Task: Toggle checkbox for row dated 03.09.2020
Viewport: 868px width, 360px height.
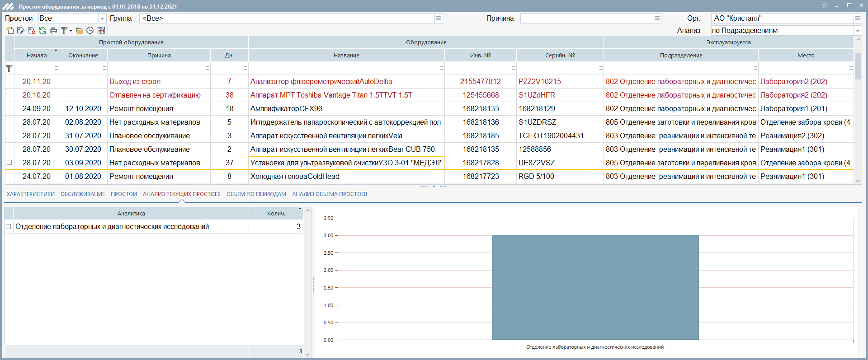Action: (9, 163)
